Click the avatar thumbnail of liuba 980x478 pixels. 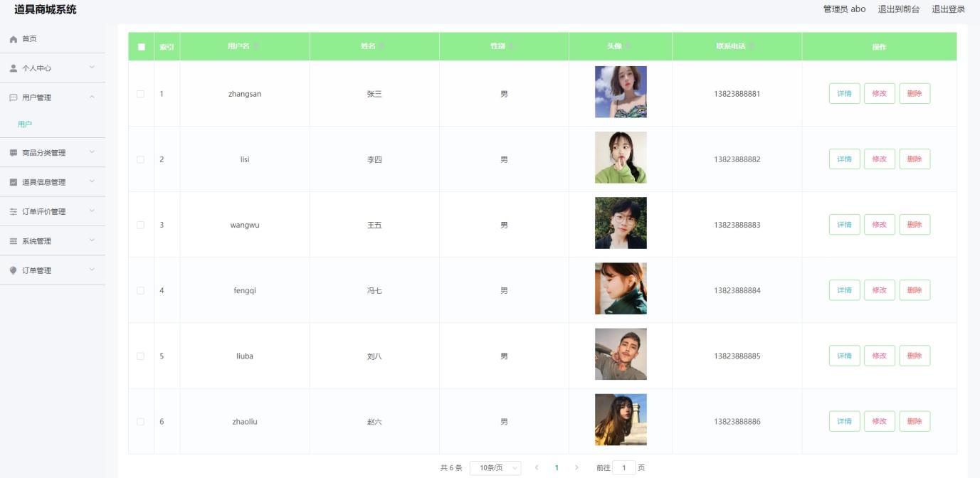621,354
